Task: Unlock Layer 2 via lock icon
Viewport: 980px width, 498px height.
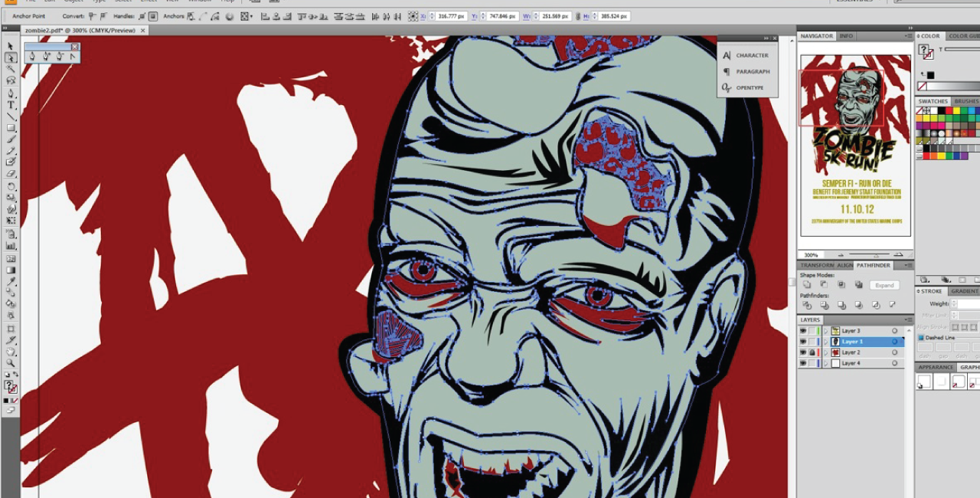Action: click(x=812, y=352)
